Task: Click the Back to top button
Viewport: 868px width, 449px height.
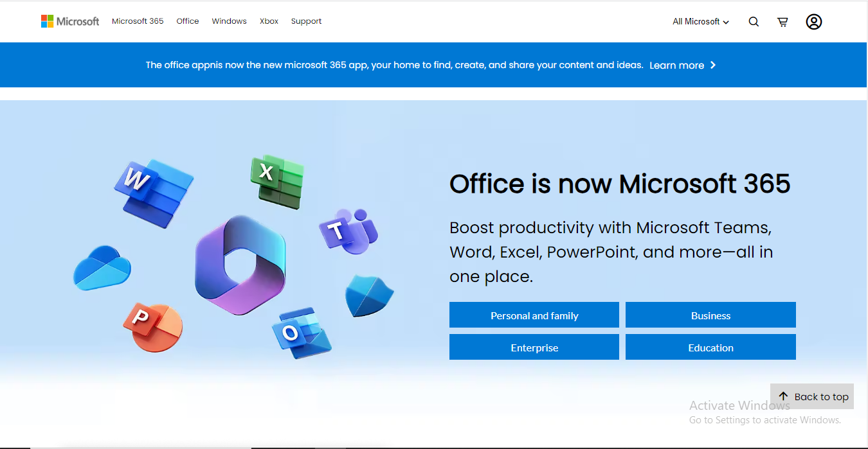Action: pos(812,396)
